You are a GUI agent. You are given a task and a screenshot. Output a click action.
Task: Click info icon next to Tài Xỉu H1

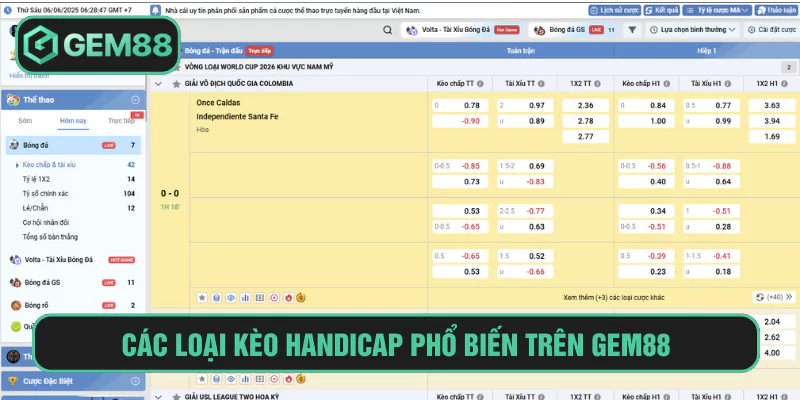[728, 84]
